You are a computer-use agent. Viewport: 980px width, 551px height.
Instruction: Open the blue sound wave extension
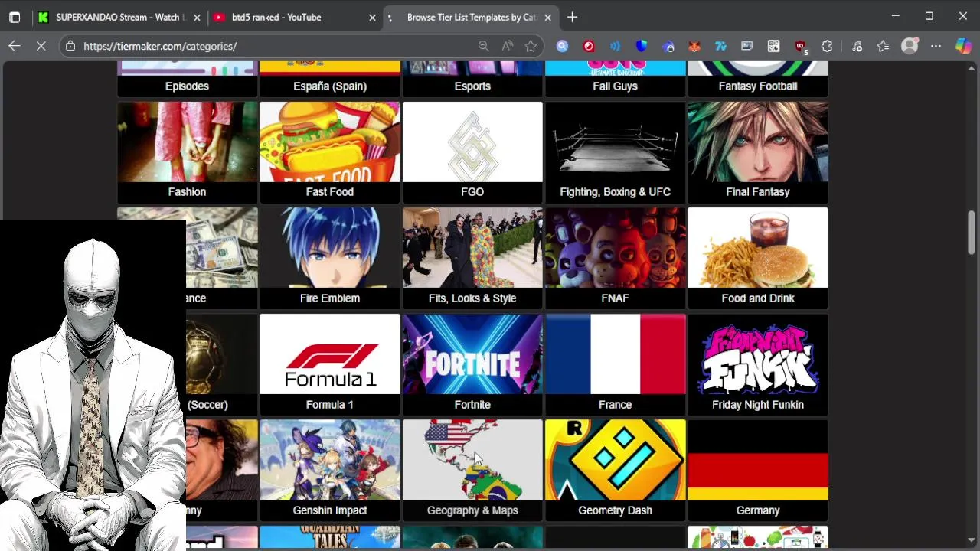tap(615, 46)
